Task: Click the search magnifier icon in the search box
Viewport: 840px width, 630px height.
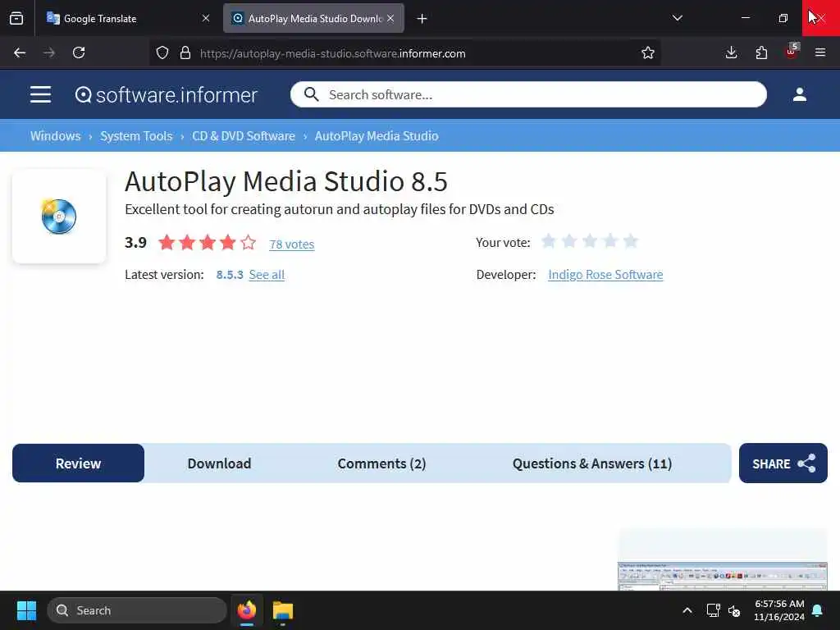Action: click(x=311, y=94)
